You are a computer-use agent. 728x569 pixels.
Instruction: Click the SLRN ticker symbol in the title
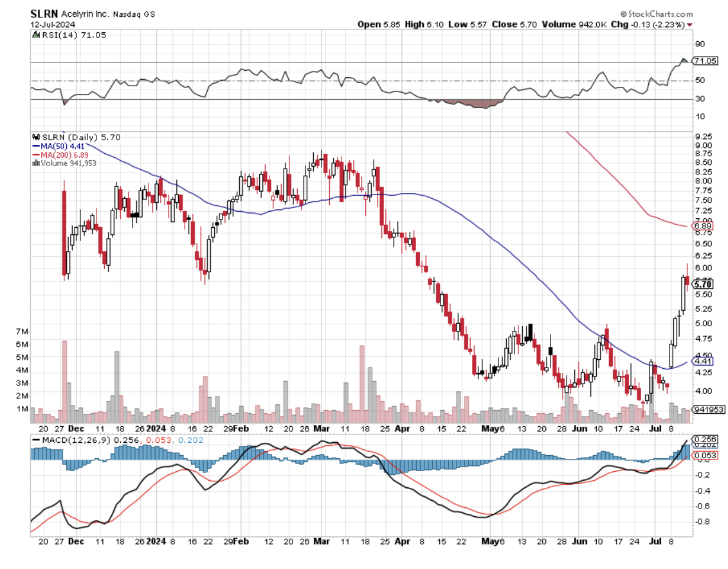click(44, 13)
